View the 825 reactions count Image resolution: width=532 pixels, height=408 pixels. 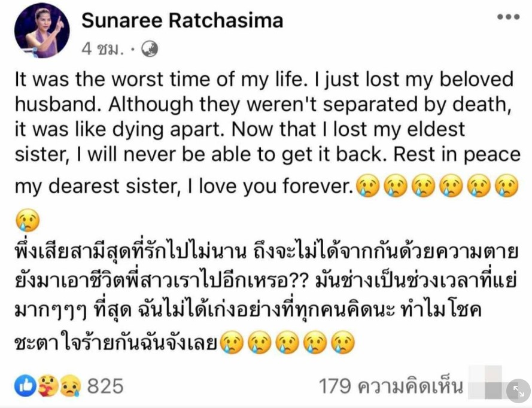pyautogui.click(x=105, y=386)
